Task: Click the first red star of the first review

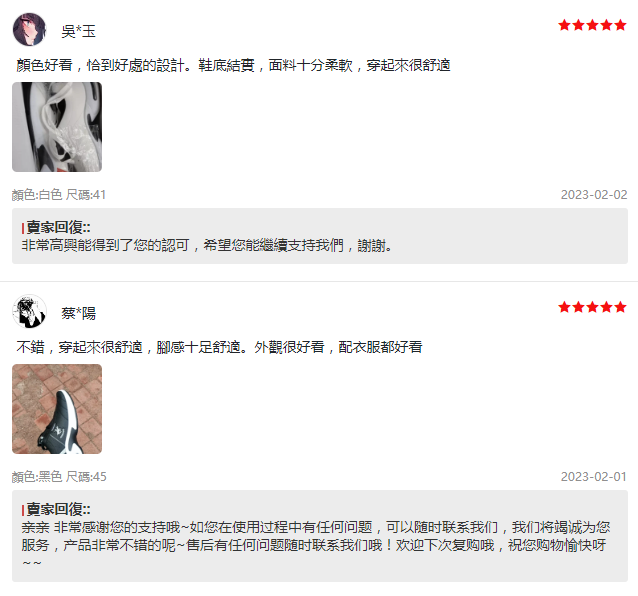Action: coord(564,25)
